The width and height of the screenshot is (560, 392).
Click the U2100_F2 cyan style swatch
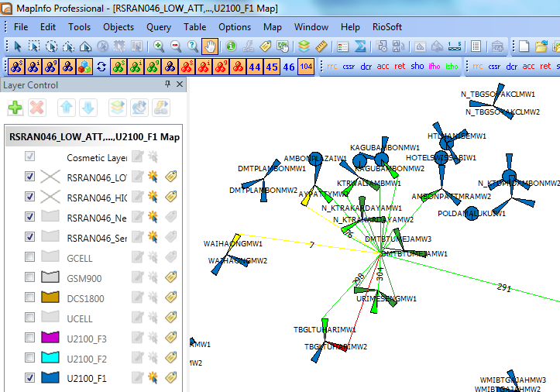(x=50, y=357)
